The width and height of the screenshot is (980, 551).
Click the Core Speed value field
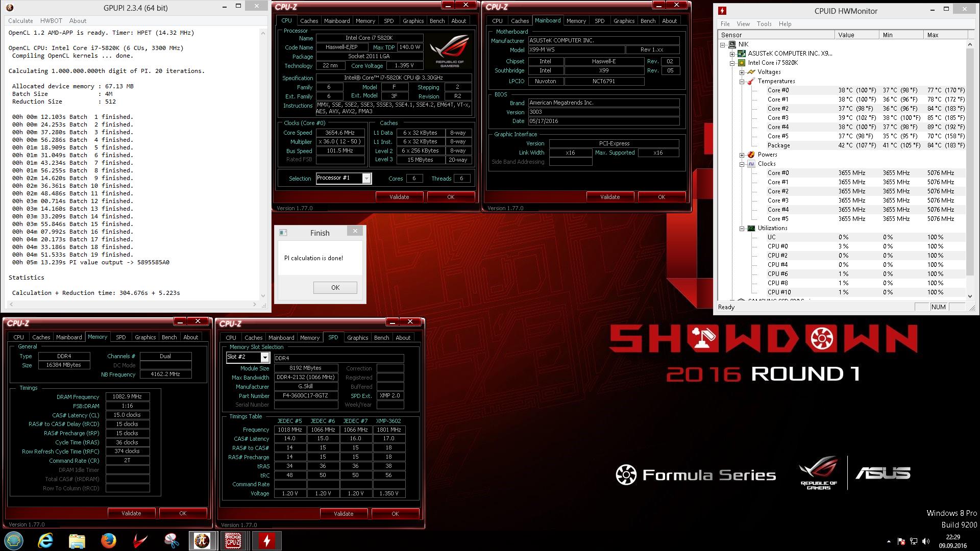click(x=340, y=133)
